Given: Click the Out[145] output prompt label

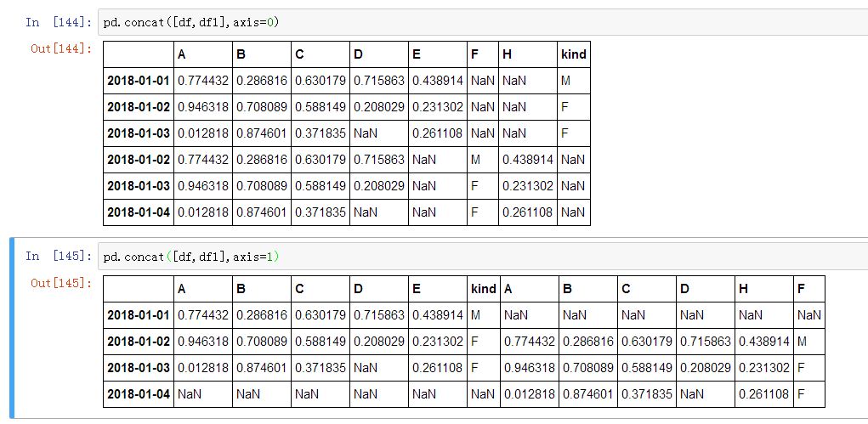Looking at the screenshot, I should (61, 283).
